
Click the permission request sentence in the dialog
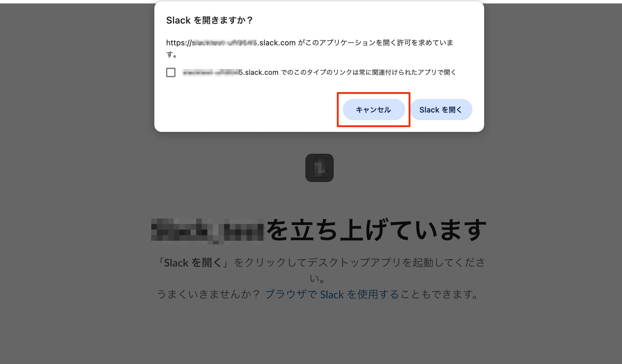[310, 49]
